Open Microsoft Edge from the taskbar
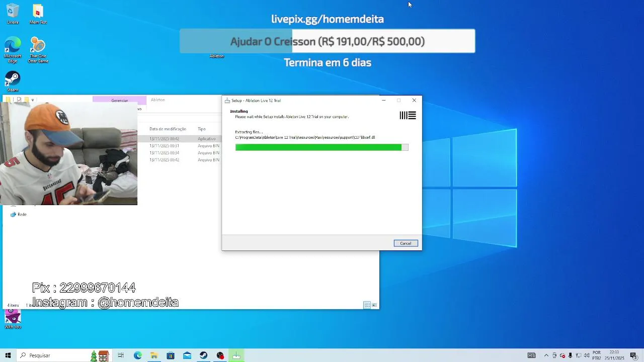The height and width of the screenshot is (362, 644). (137, 355)
